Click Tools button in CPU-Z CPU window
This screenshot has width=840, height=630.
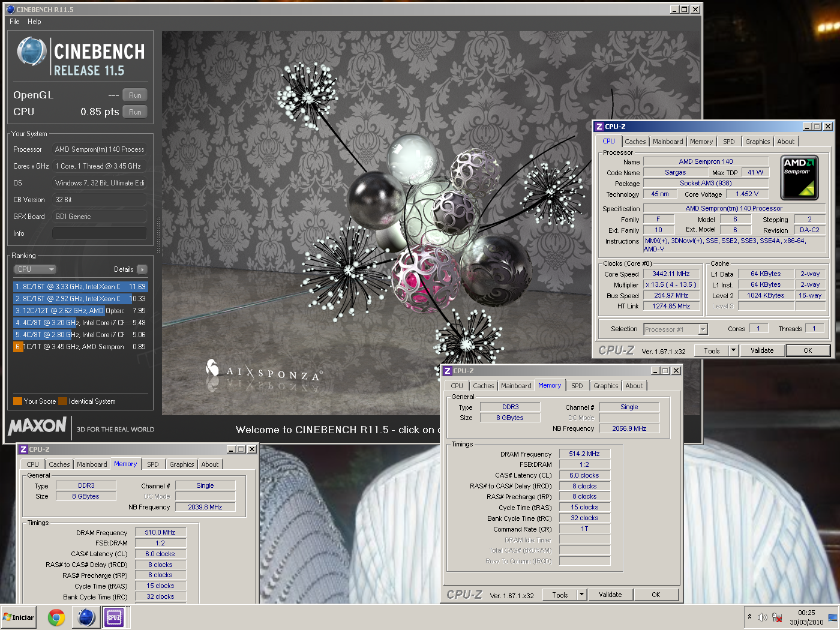point(712,351)
